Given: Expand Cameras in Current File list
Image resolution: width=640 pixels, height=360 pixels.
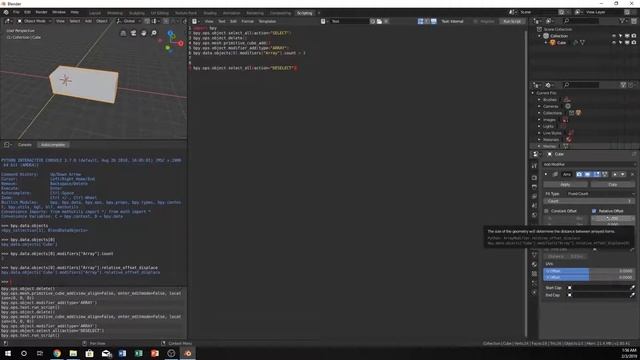Looking at the screenshot, I should 539,106.
